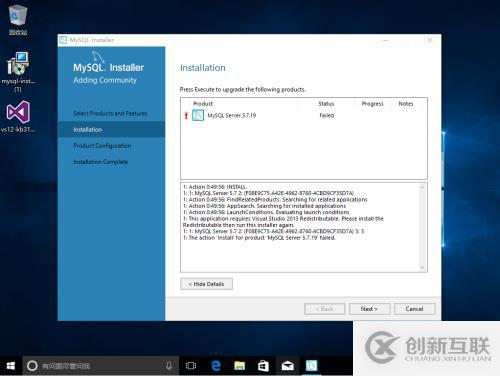Image resolution: width=500 pixels, height=376 pixels.
Task: Click the 'Press Execute to upgrade' instruction text
Action: coord(243,89)
